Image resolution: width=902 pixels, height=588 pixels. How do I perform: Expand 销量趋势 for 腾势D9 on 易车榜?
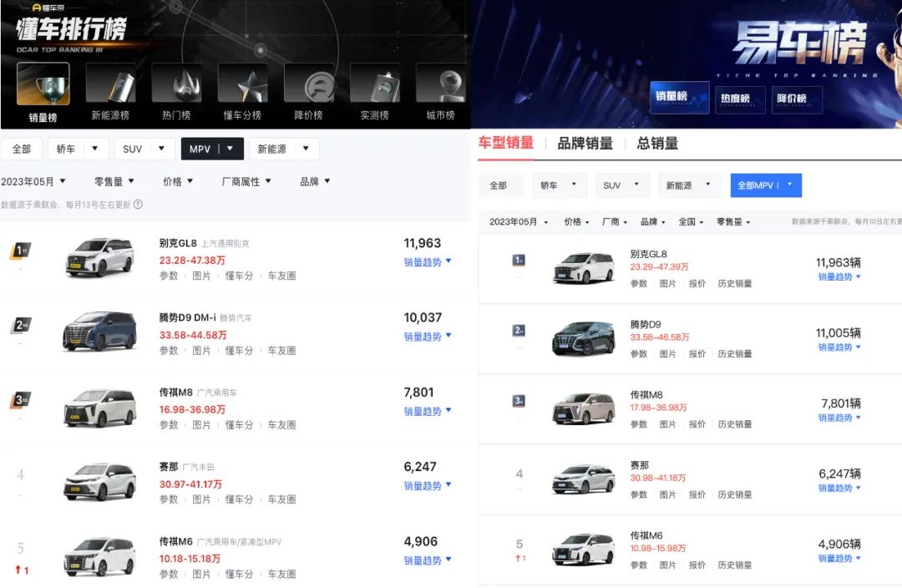point(839,347)
